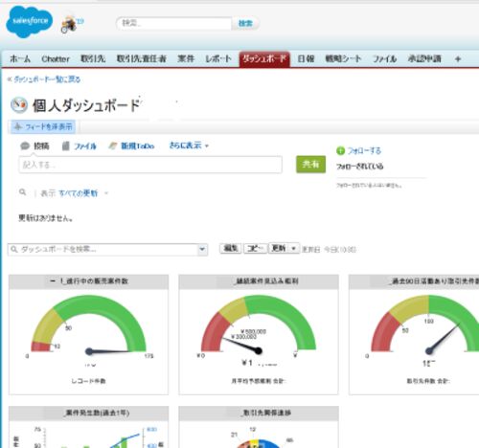479x448 pixels.
Task: Open the ファイル tab
Action: click(384, 59)
